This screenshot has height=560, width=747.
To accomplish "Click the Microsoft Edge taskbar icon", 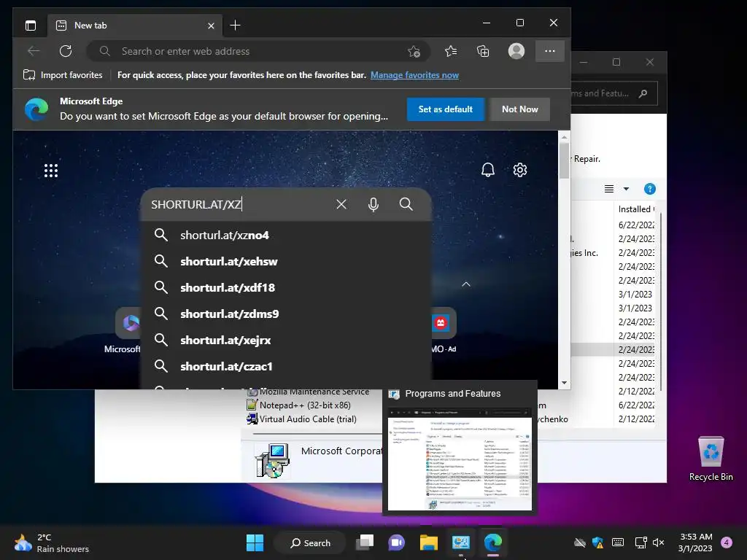I will click(493, 542).
